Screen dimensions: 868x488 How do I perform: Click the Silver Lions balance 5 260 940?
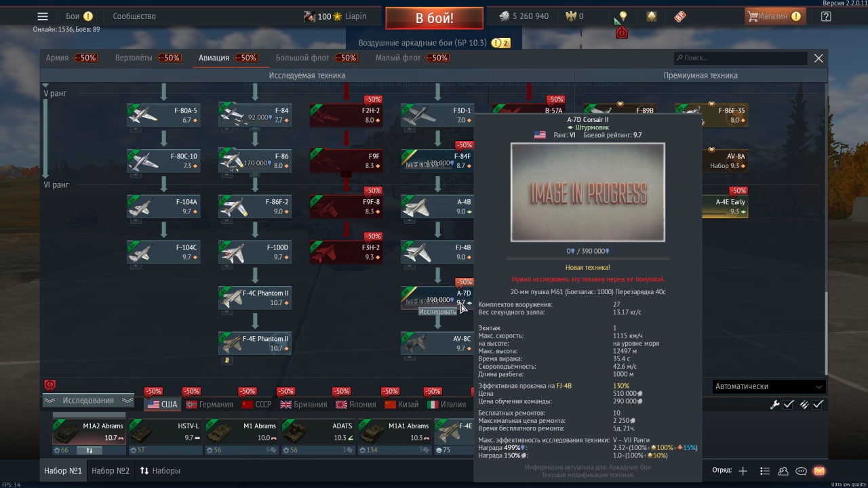[524, 16]
